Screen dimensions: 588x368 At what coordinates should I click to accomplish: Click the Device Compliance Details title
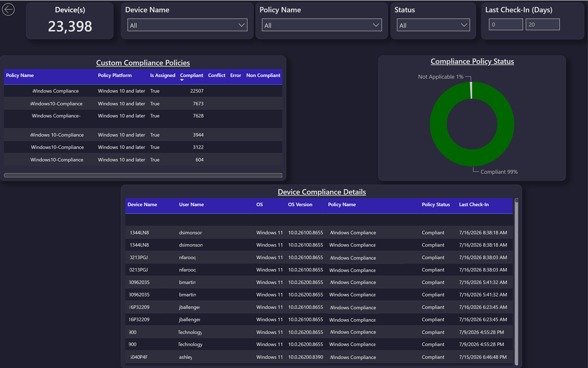point(322,192)
